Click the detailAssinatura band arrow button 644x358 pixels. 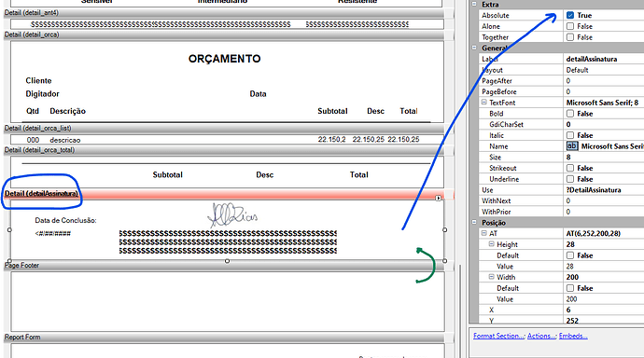(x=439, y=198)
